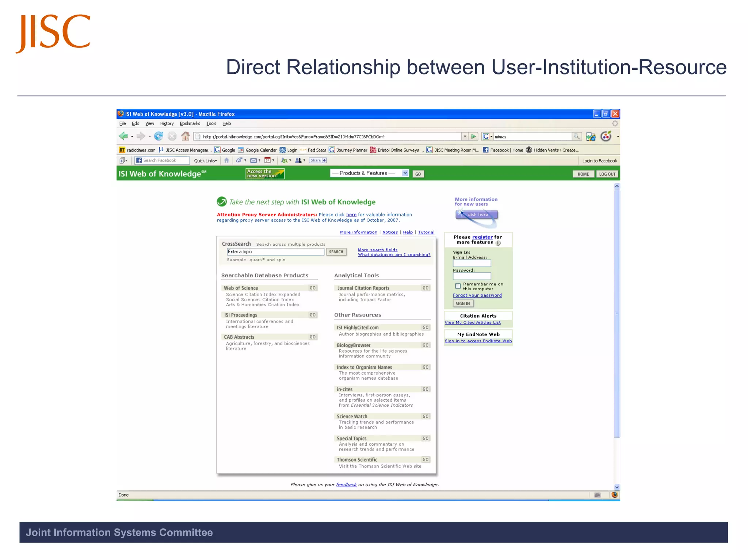Open the Hidden Vents bookmark
The width and height of the screenshot is (748, 560).
point(553,150)
